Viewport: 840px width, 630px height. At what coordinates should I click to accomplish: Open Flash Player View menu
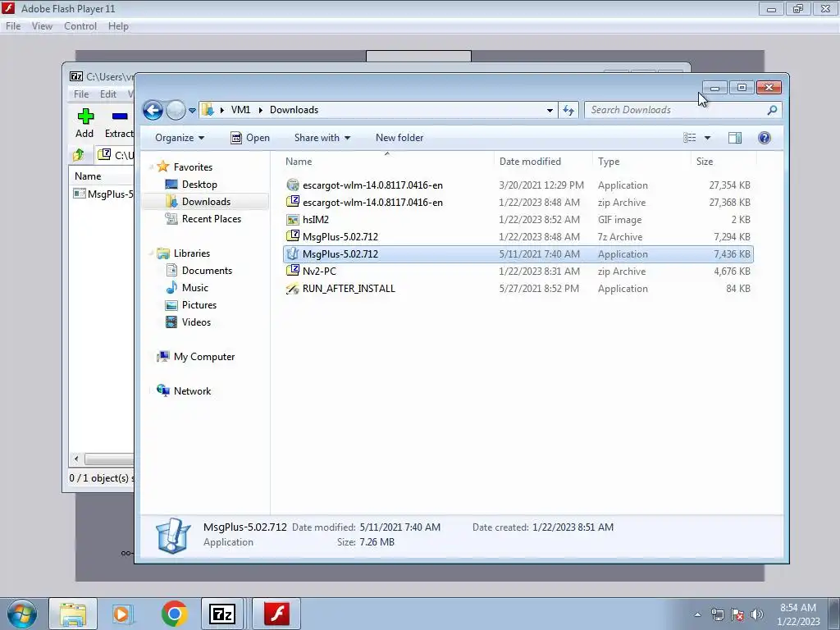42,26
